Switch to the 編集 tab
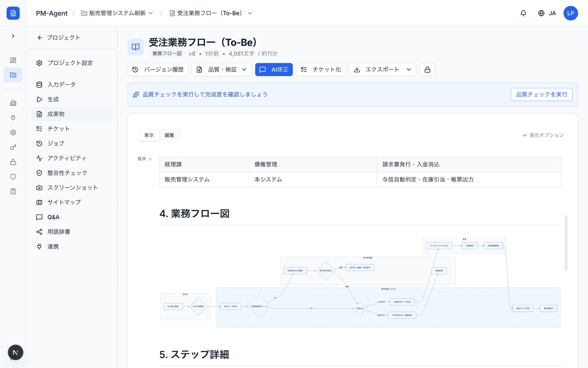Screen dimensions: 588x368 169,135
